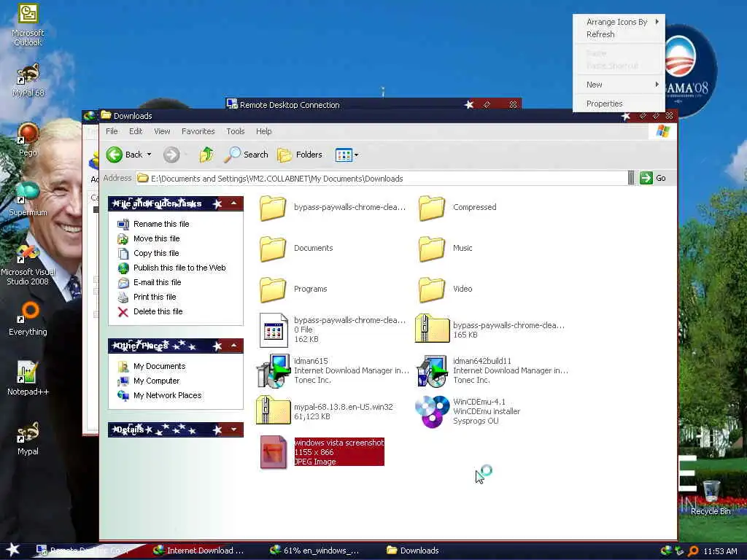
Task: Click the address bar path field
Action: [x=381, y=179]
